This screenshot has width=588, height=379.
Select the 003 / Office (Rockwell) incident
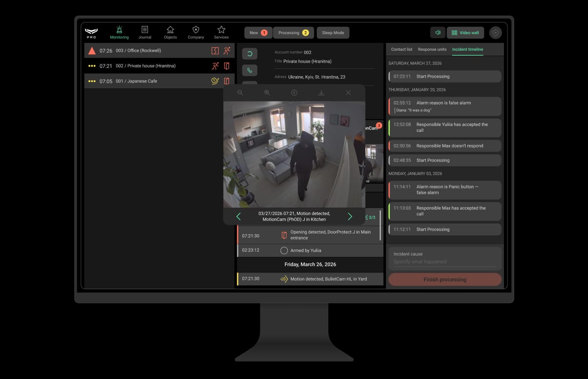coord(159,50)
